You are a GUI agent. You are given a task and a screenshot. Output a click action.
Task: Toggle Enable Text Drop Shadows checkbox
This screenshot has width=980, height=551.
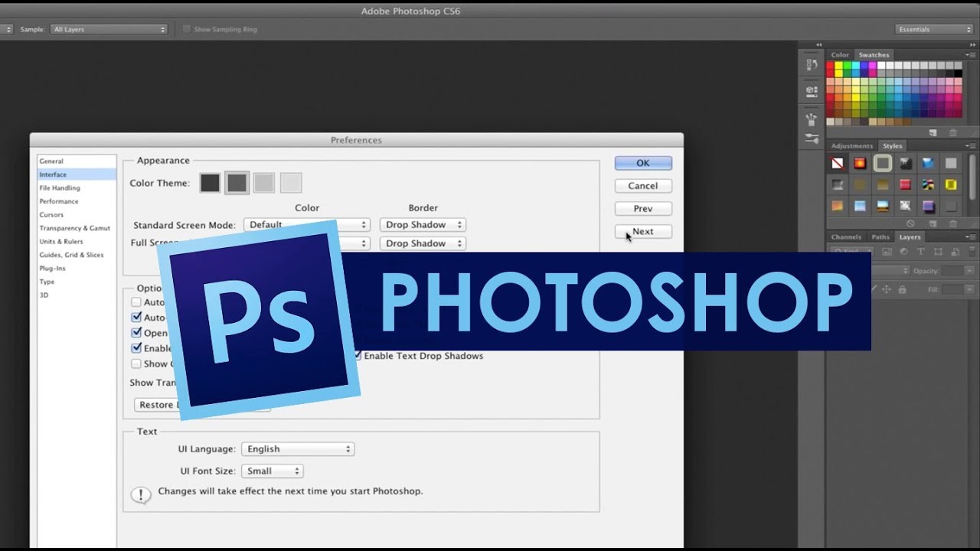358,356
